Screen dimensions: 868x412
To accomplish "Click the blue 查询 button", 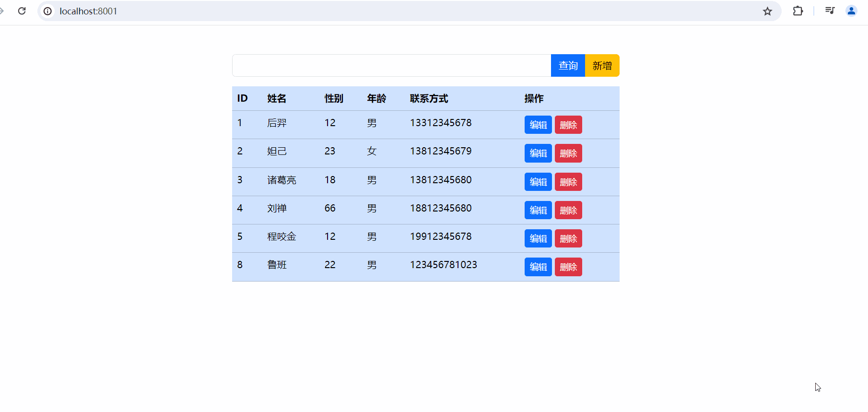I will coord(568,65).
